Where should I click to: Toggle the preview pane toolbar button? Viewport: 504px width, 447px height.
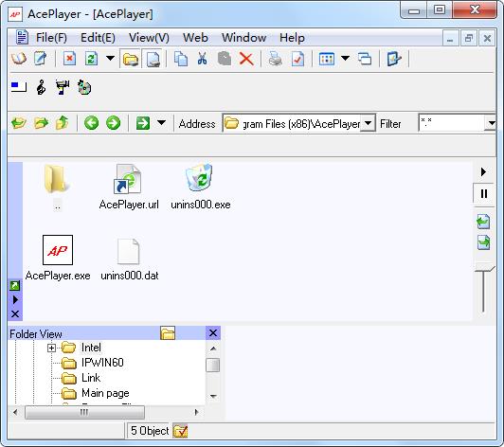[153, 59]
